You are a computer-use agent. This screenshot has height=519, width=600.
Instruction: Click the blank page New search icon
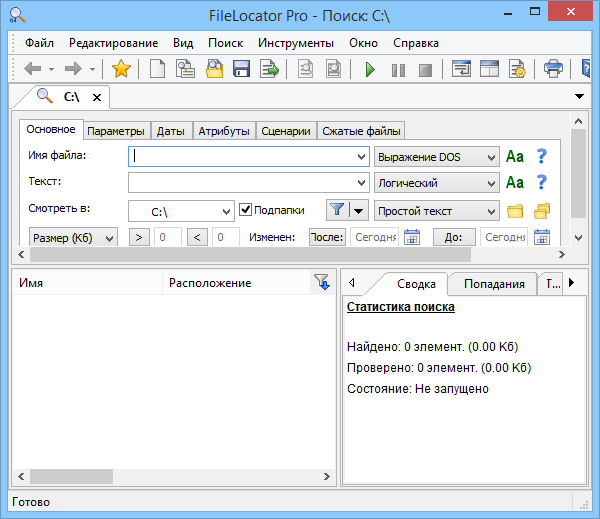point(157,69)
